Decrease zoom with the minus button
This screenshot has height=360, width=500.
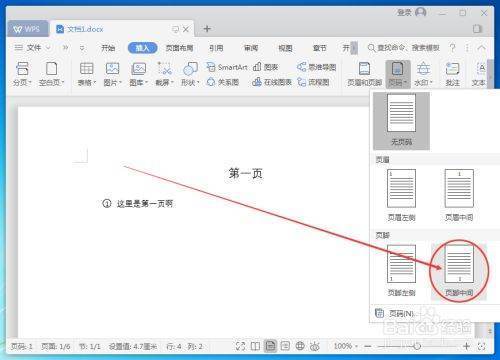368,346
